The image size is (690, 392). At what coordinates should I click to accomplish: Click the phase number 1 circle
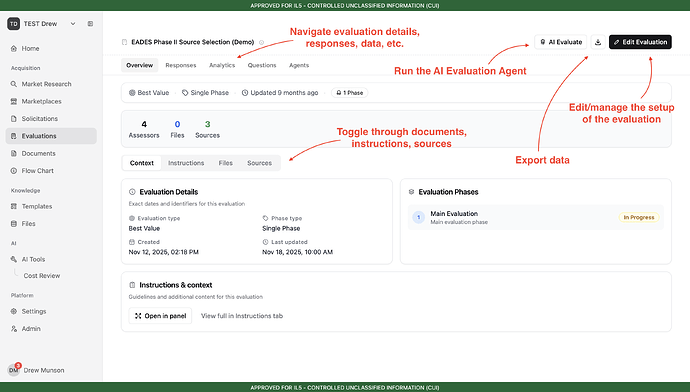418,217
